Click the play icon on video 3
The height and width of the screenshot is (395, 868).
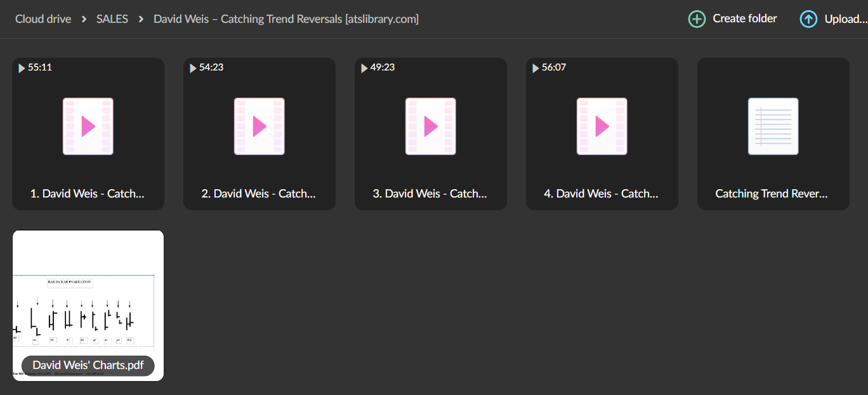pos(430,126)
